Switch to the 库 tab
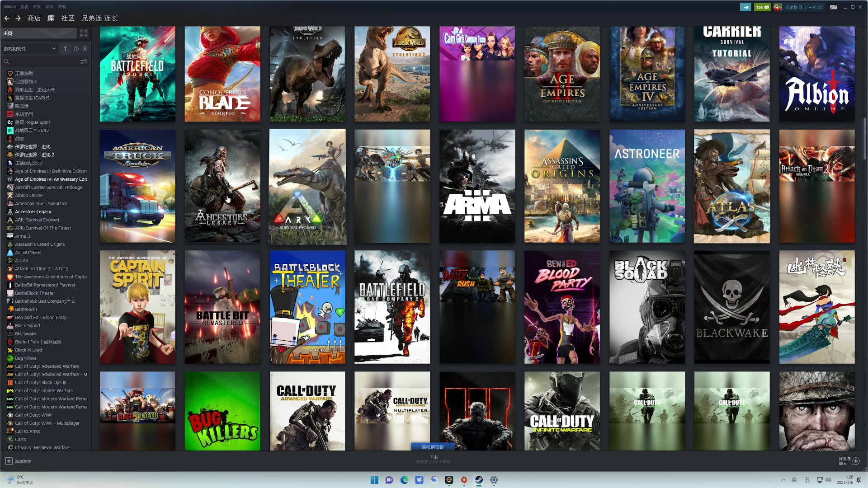This screenshot has width=868, height=488. coord(51,18)
